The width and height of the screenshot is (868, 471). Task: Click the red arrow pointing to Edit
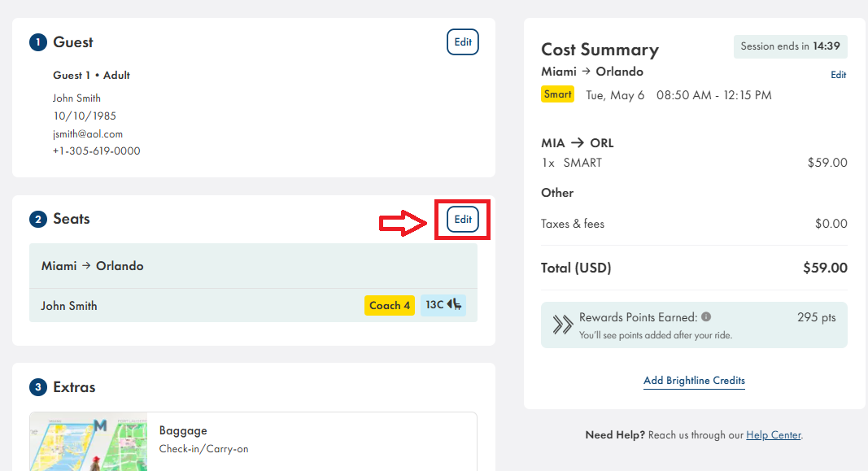403,223
